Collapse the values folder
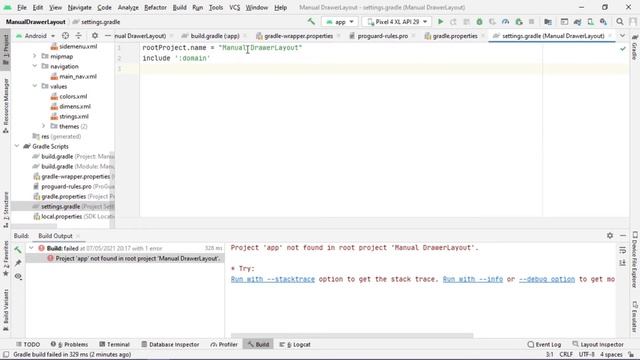 click(x=35, y=86)
